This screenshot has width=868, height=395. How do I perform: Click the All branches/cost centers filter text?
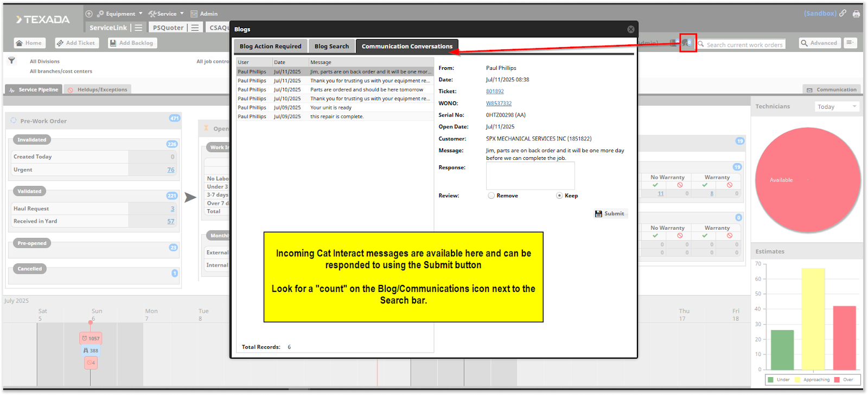(61, 71)
